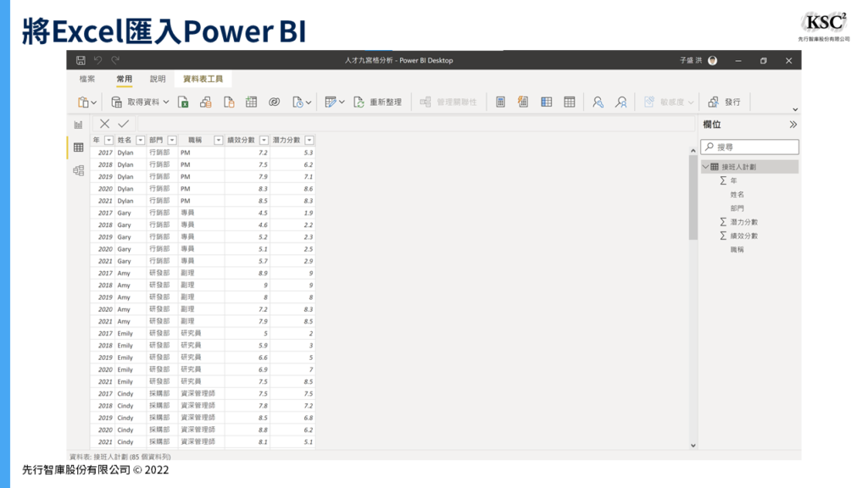Click the 發行 publish button
This screenshot has height=488, width=868.
pyautogui.click(x=724, y=102)
